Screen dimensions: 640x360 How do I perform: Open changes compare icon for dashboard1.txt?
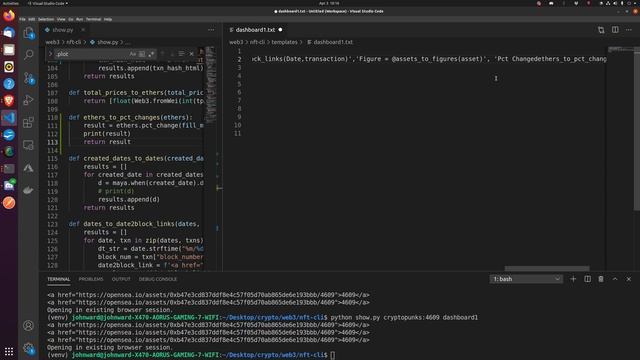click(x=601, y=30)
